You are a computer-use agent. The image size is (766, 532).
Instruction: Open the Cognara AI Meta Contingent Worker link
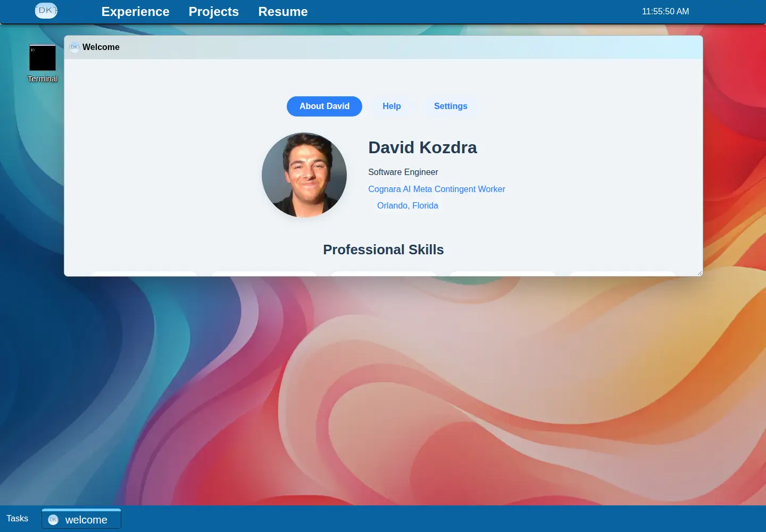pyautogui.click(x=437, y=189)
